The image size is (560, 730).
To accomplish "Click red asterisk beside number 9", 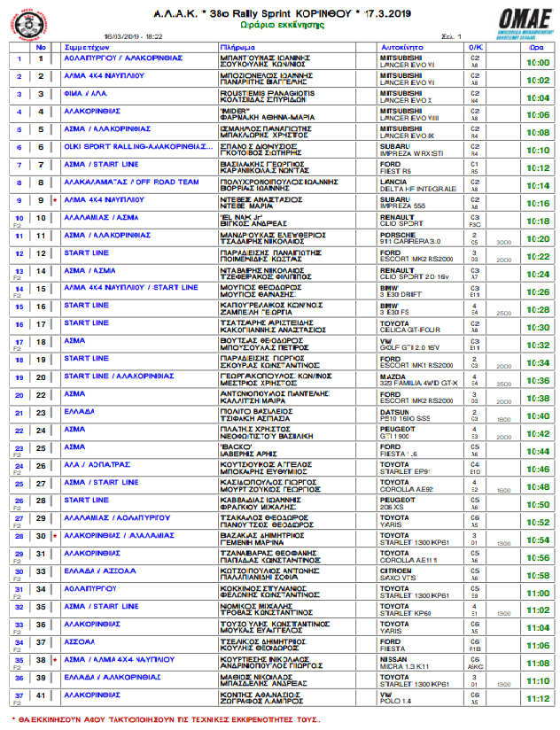I will pos(55,200).
